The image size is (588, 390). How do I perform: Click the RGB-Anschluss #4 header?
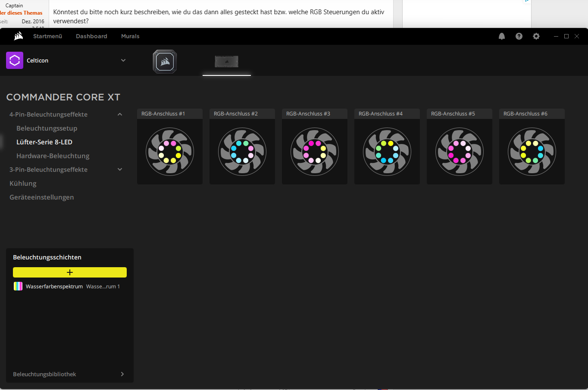coord(387,114)
